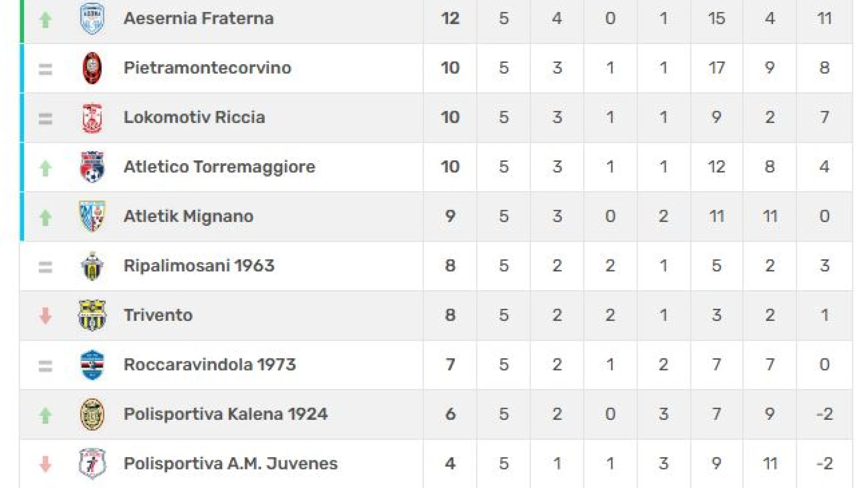
Task: Click the green up arrow beside Aesernia Fraterna
Action: 45,19
